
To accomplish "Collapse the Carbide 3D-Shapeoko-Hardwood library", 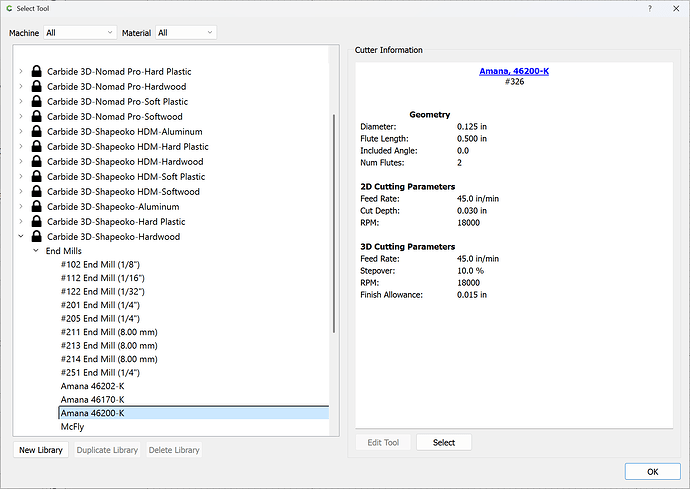I will pyautogui.click(x=21, y=236).
